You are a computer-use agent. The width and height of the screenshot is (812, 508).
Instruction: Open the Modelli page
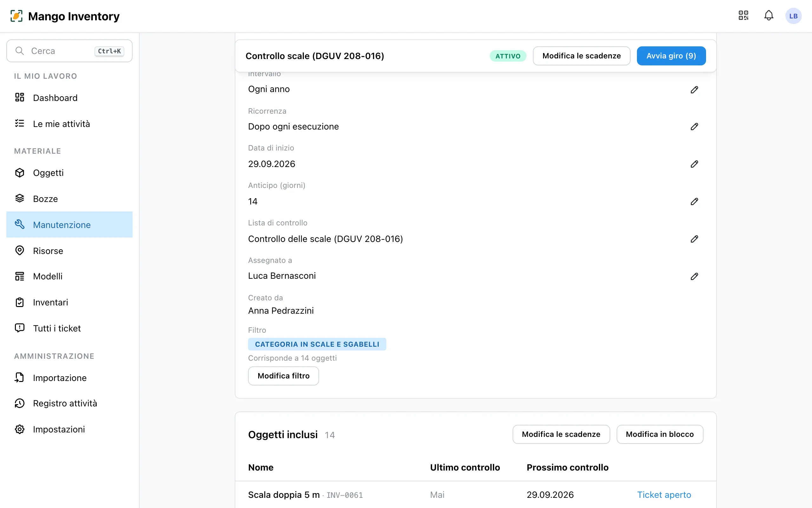coord(69,276)
